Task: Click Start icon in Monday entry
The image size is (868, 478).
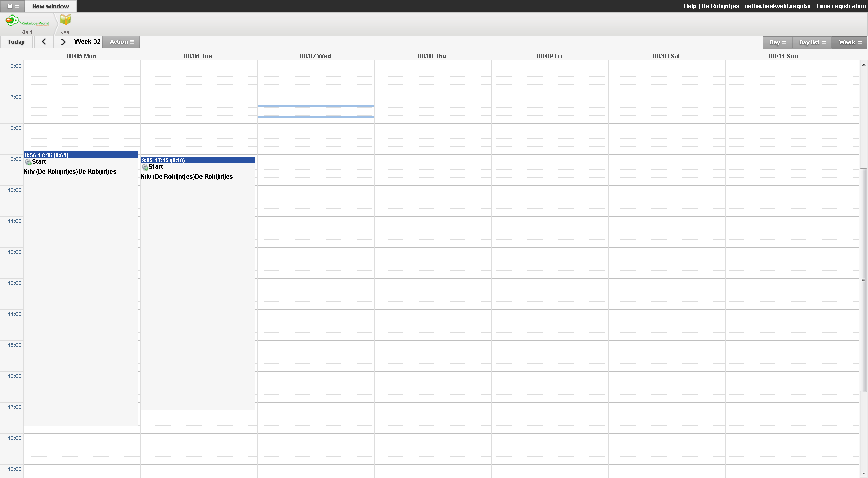Action: [28, 162]
